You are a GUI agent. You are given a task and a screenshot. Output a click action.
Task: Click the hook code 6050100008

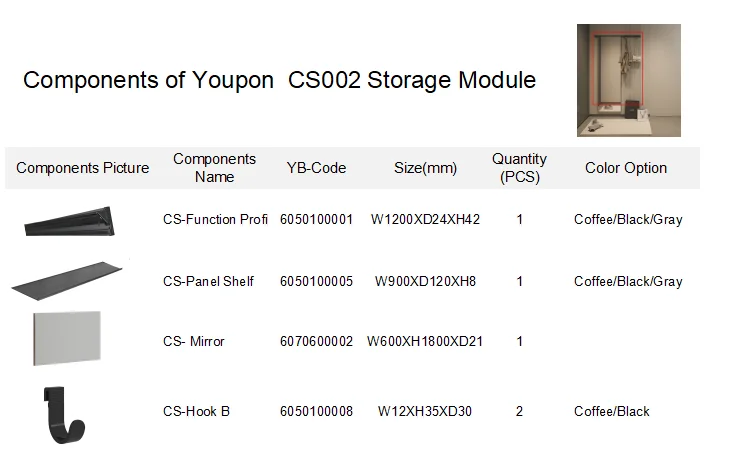pos(316,411)
